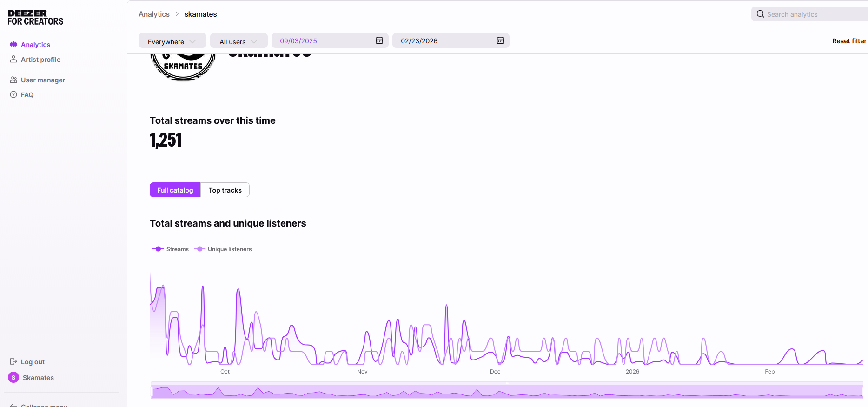The image size is (868, 407).
Task: Toggle the Unique listeners legend item
Action: (223, 249)
